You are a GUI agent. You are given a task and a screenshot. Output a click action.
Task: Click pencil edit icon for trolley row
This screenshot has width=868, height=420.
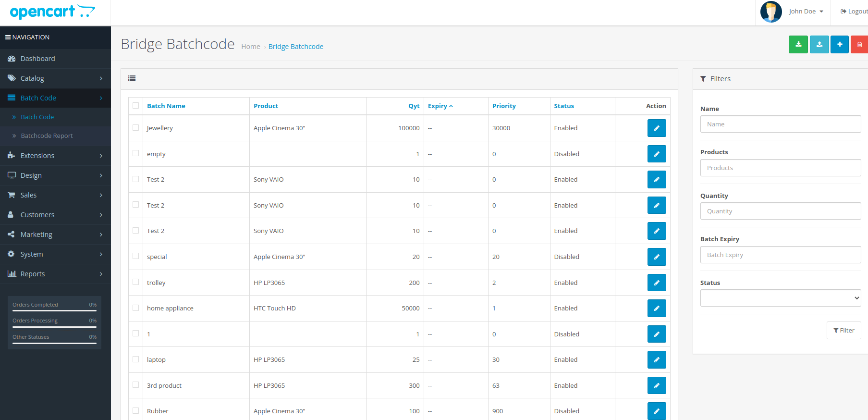(656, 283)
